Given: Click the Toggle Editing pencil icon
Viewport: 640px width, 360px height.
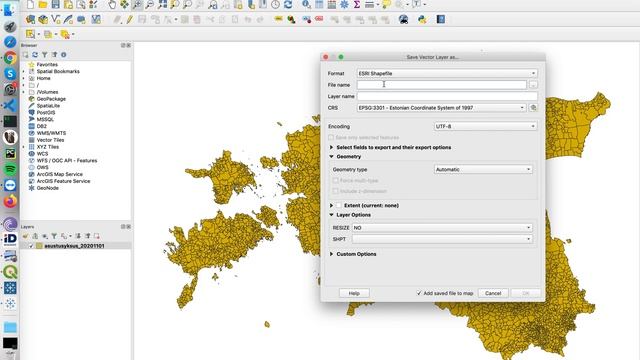Looking at the screenshot, I should tap(129, 19).
